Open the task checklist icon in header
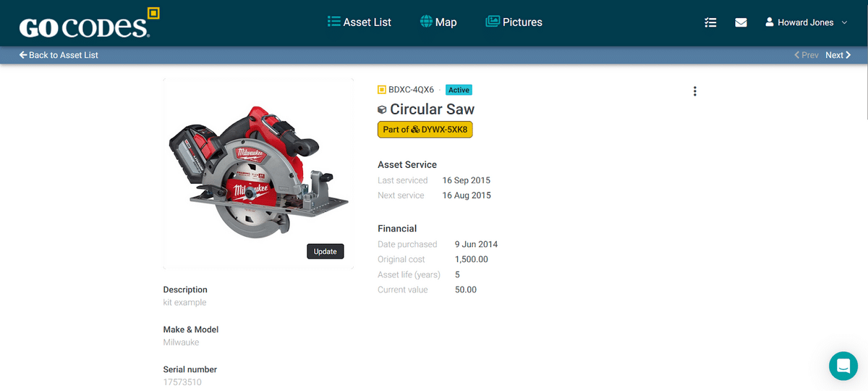The width and height of the screenshot is (868, 391). [710, 22]
